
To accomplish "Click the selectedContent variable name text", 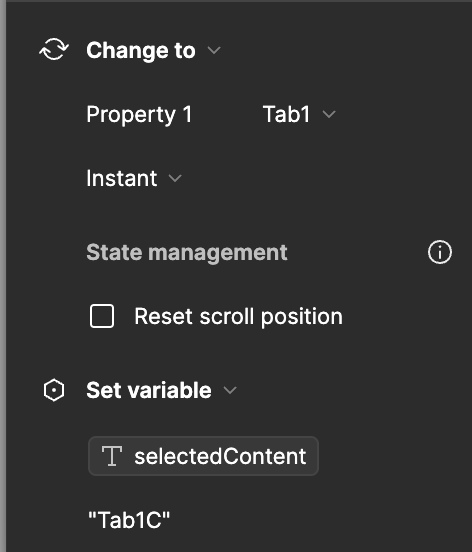I will pyautogui.click(x=220, y=457).
